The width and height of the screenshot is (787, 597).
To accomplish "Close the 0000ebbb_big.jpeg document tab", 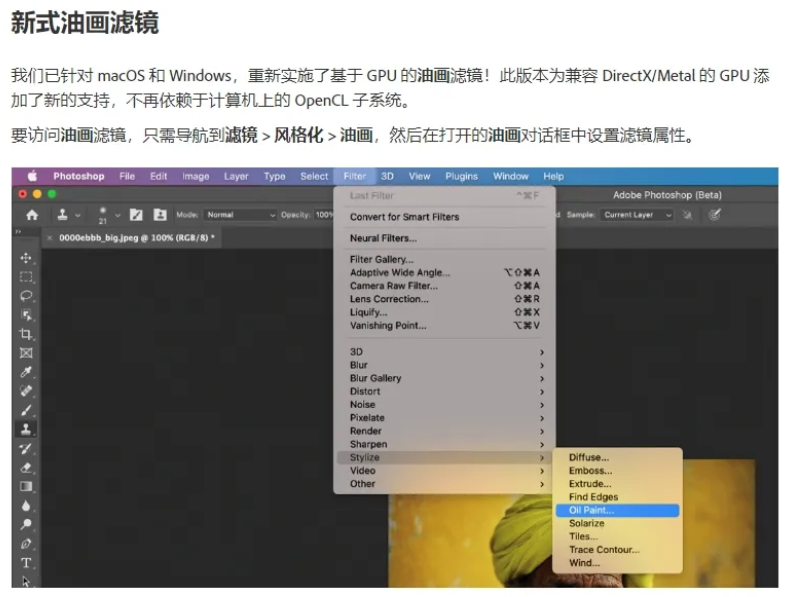I will (x=49, y=237).
